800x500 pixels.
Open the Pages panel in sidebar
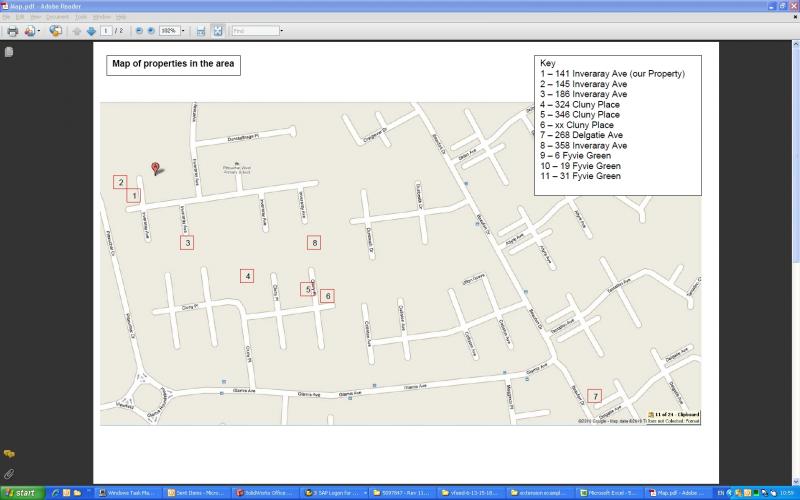pyautogui.click(x=9, y=52)
